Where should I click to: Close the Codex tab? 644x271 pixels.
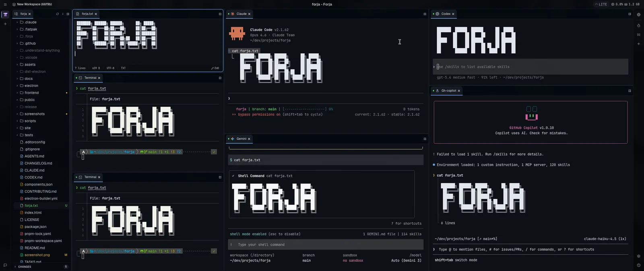point(453,14)
